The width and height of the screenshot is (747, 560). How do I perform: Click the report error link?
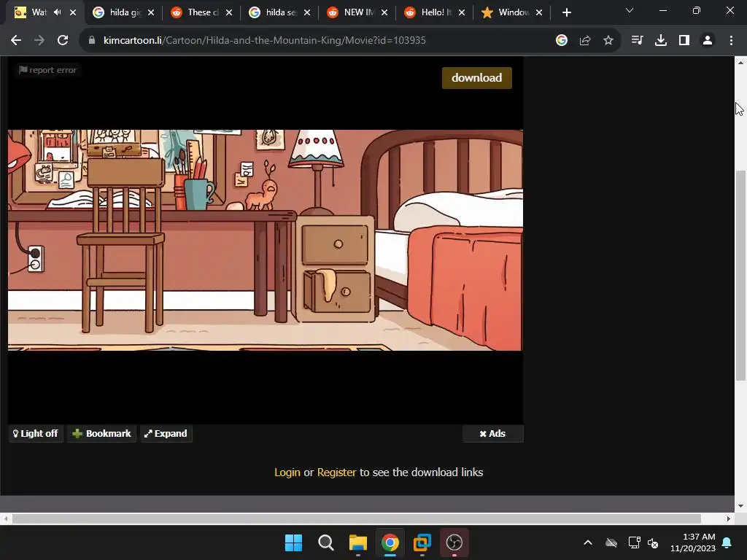47,70
